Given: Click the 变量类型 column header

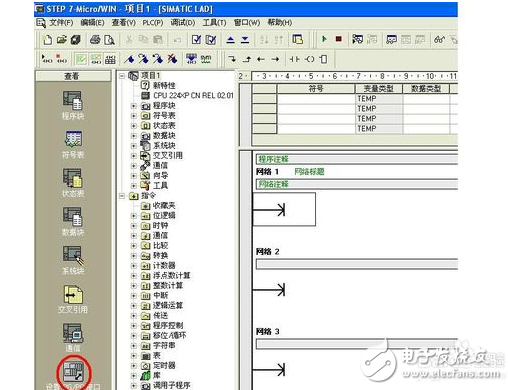Looking at the screenshot, I should click(x=379, y=89).
